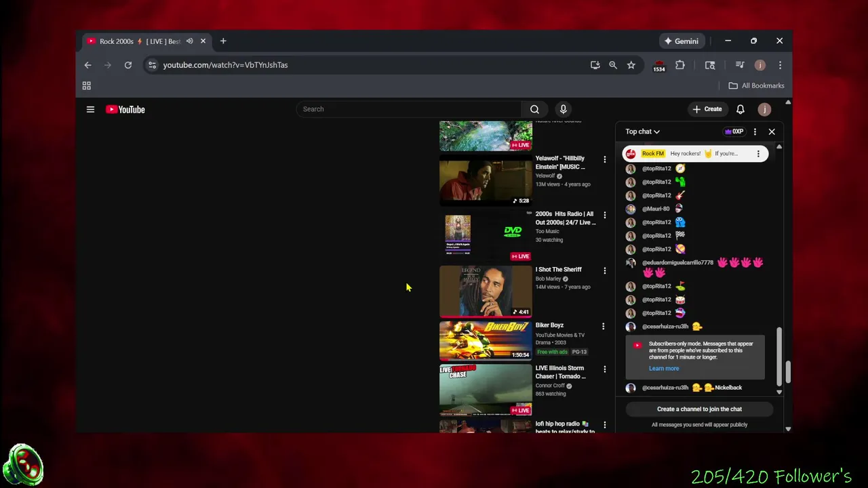The height and width of the screenshot is (488, 868).
Task: Open the Chrome three-dot menu
Action: tap(780, 65)
